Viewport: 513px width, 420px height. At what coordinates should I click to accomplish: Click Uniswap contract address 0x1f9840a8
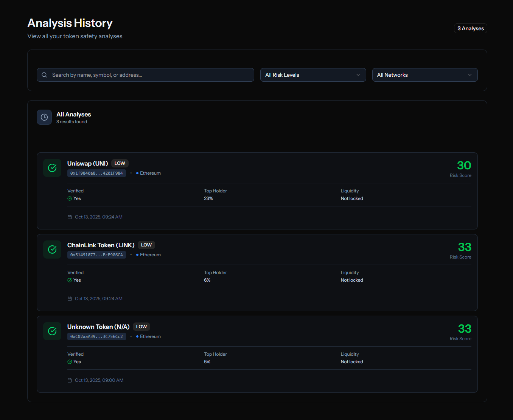[x=96, y=173]
